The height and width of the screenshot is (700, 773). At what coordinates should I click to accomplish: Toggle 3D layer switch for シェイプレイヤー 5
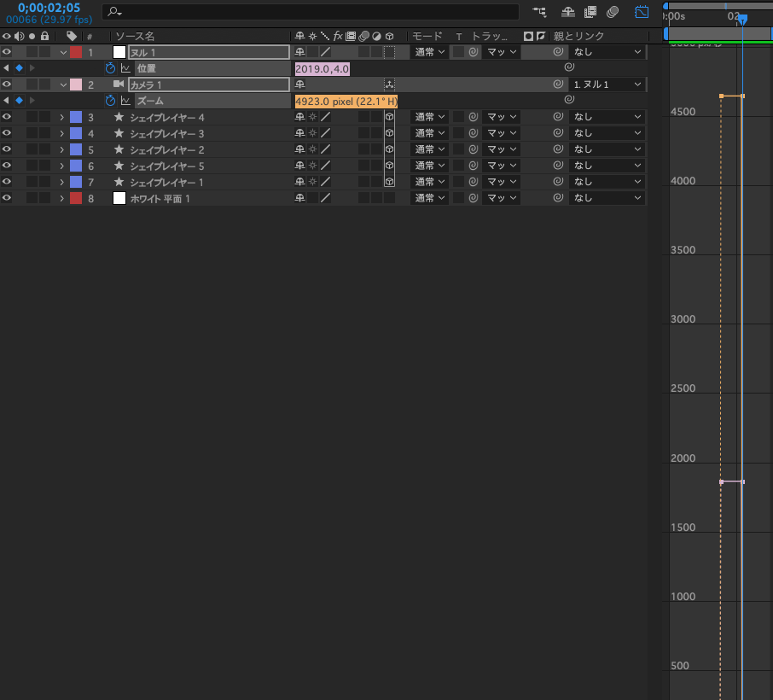[x=389, y=166]
